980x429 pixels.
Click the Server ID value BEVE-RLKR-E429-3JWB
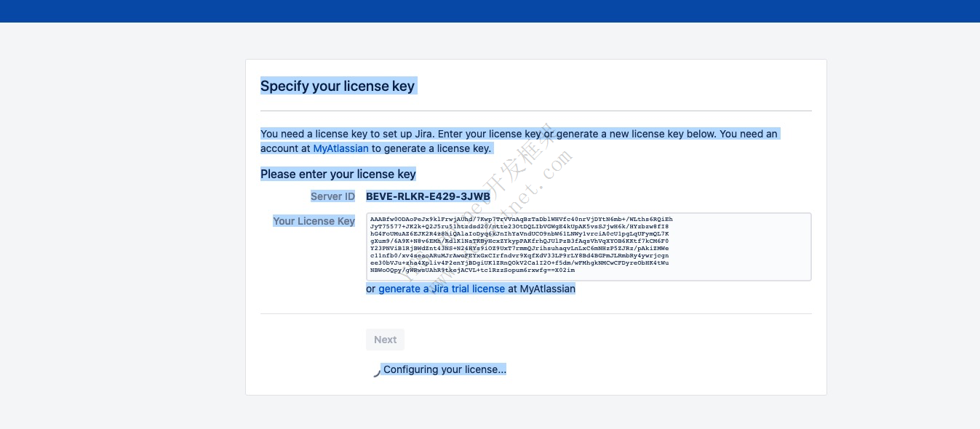[x=428, y=196]
